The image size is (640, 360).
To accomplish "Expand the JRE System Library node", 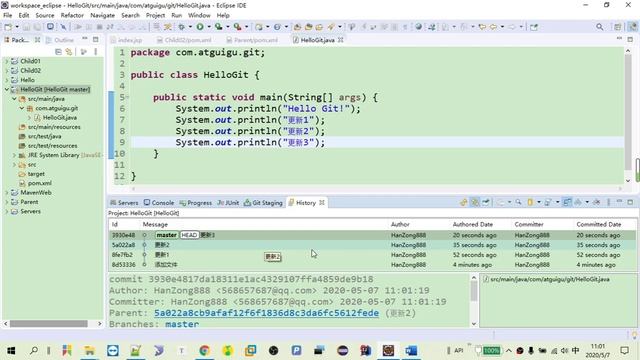I will tap(14, 155).
